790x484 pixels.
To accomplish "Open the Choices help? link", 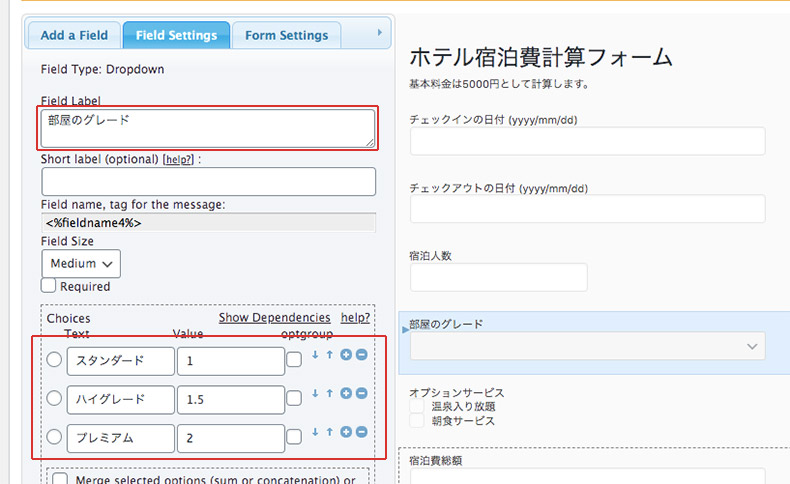I will tap(355, 318).
